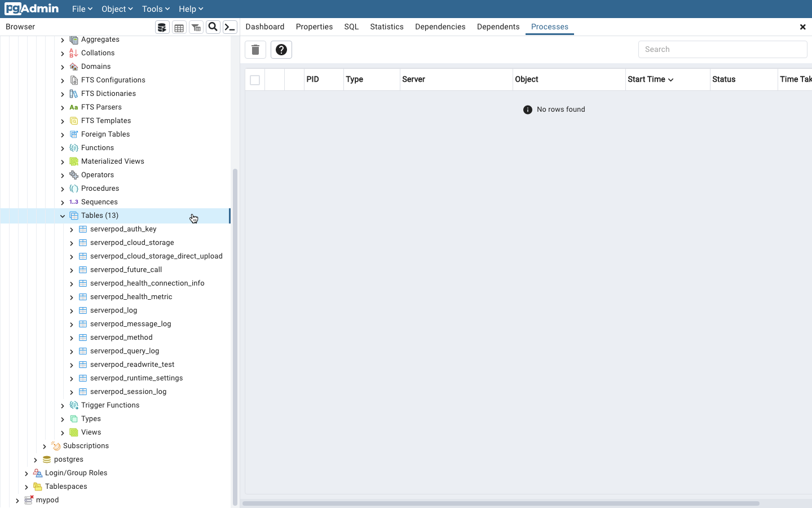Image resolution: width=812 pixels, height=508 pixels.
Task: Expand the Views node
Action: tap(63, 433)
